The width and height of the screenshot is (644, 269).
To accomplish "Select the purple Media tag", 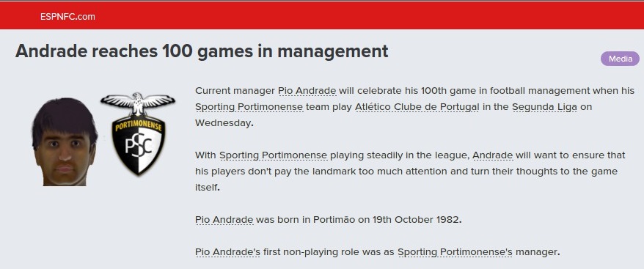I will click(x=621, y=59).
